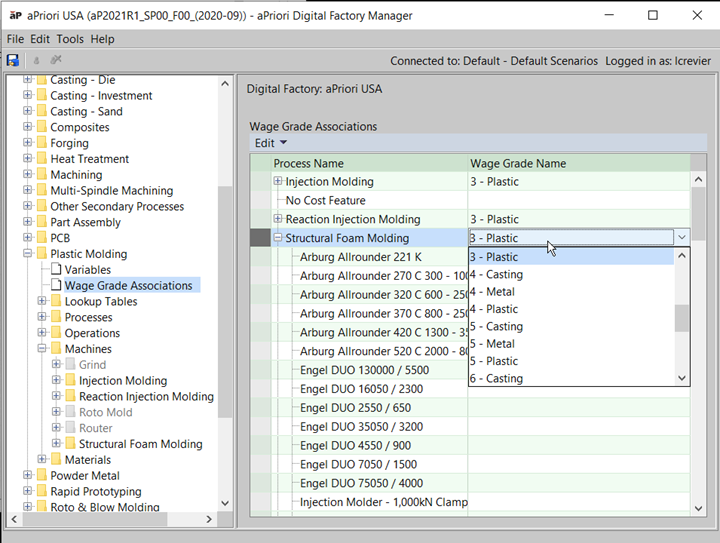Viewport: 720px width, 543px height.
Task: Click the dropdown list scroll down arrow
Action: point(682,378)
